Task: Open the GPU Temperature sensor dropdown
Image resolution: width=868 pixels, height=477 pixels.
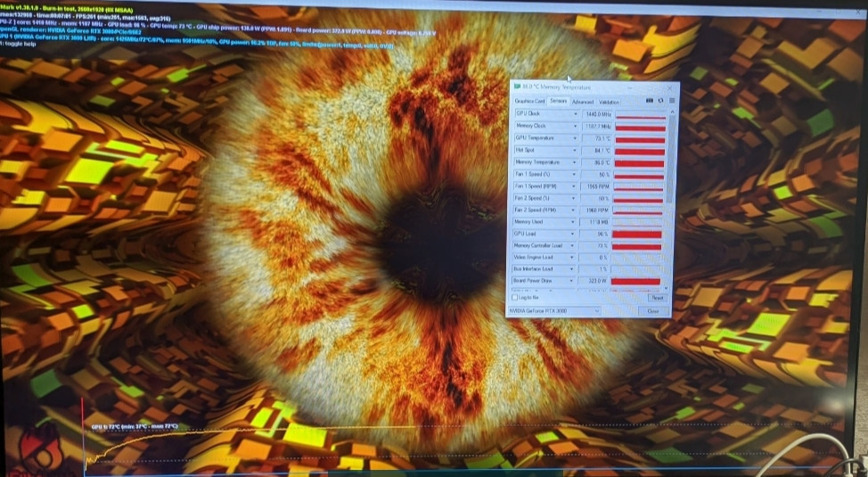Action: coord(574,138)
